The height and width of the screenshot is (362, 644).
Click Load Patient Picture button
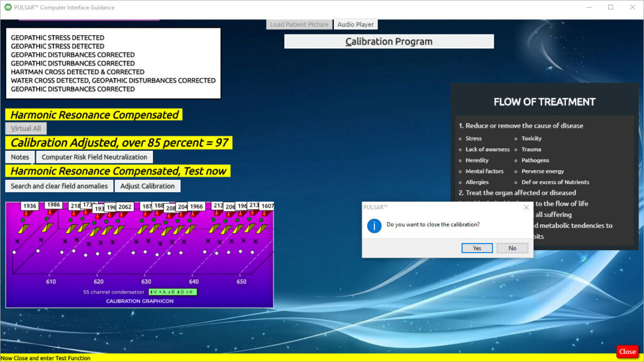click(x=299, y=25)
